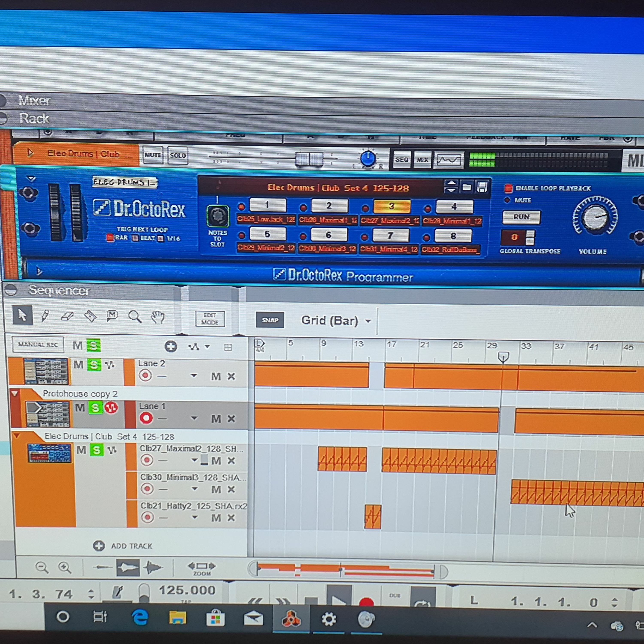Set Trig Next Loop to Bar

[x=110, y=238]
